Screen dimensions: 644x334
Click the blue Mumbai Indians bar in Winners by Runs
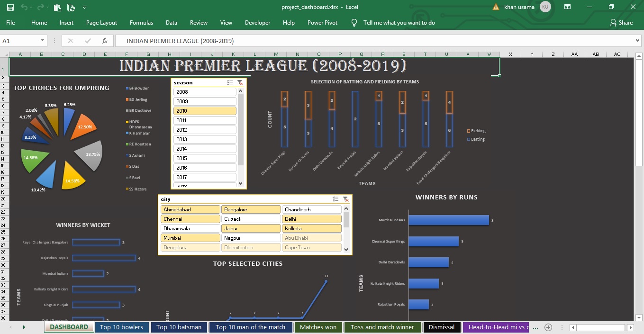448,220
